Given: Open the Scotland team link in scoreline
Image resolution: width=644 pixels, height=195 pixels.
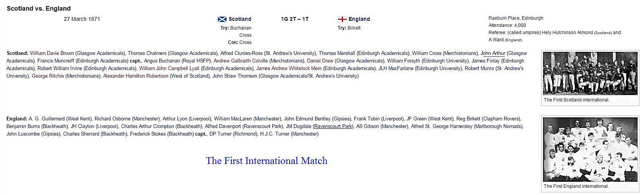Looking at the screenshot, I should click(240, 19).
